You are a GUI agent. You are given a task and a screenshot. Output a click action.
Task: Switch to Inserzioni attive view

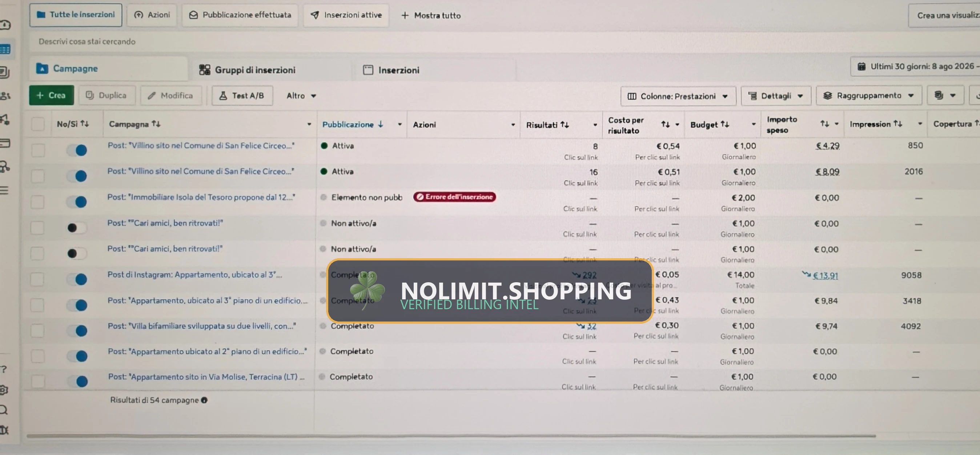[346, 15]
